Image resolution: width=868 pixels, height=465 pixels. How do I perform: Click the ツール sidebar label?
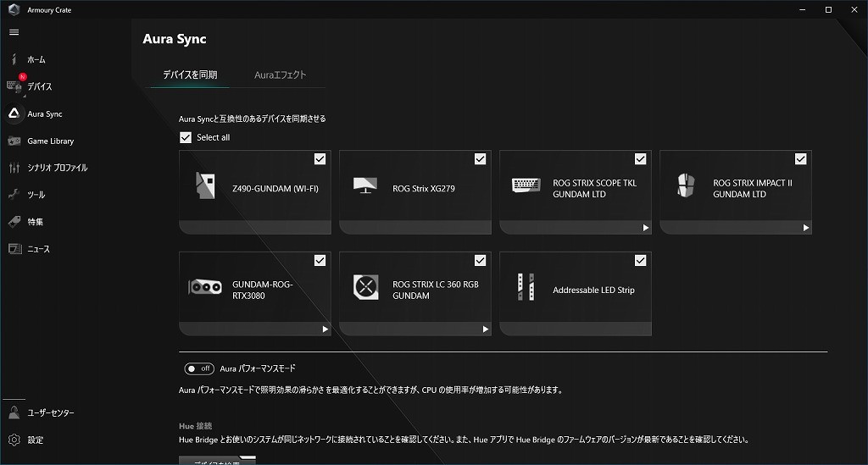tap(36, 195)
